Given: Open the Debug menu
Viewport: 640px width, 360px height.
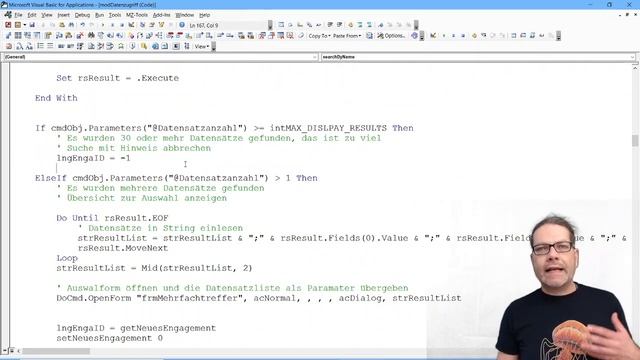Looking at the screenshot, I should (x=82, y=15).
